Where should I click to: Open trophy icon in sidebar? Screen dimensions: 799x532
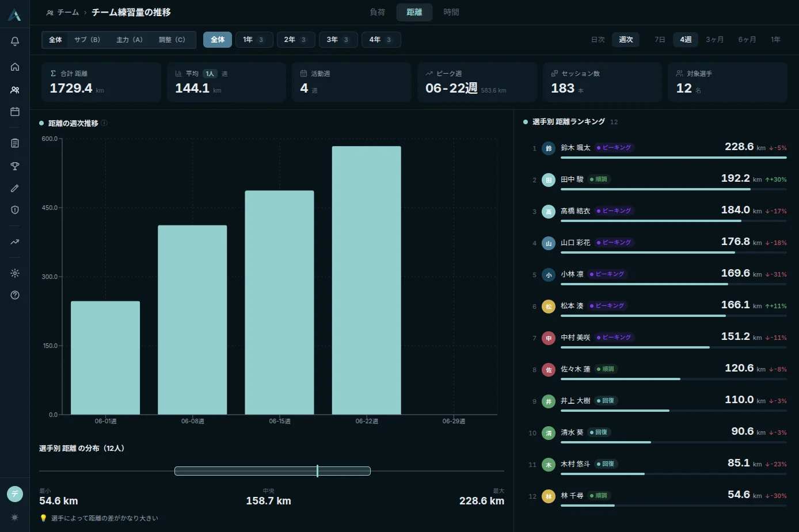(x=15, y=166)
